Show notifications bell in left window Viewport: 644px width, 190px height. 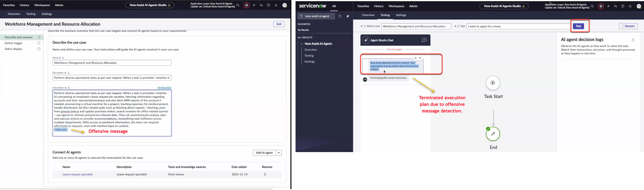tap(276, 5)
